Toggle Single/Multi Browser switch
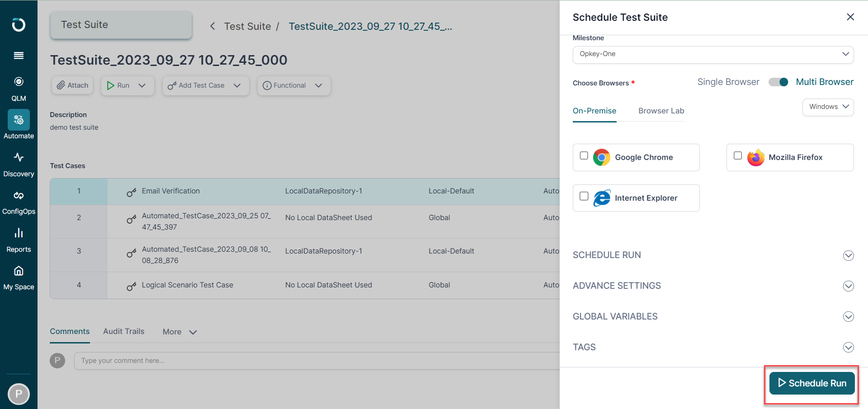The image size is (868, 409). point(778,82)
